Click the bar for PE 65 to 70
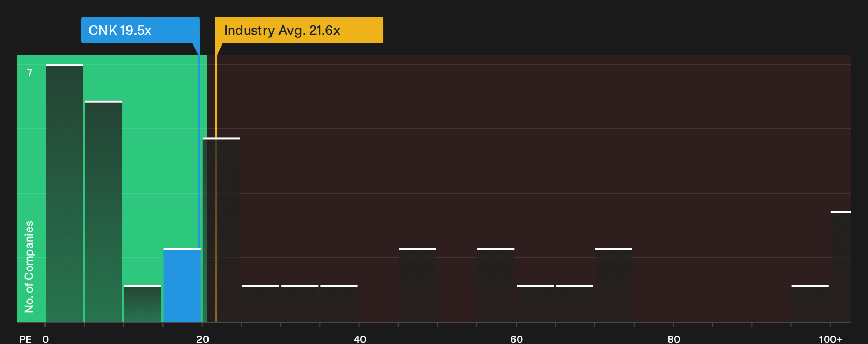This screenshot has width=868, height=344. tap(574, 303)
